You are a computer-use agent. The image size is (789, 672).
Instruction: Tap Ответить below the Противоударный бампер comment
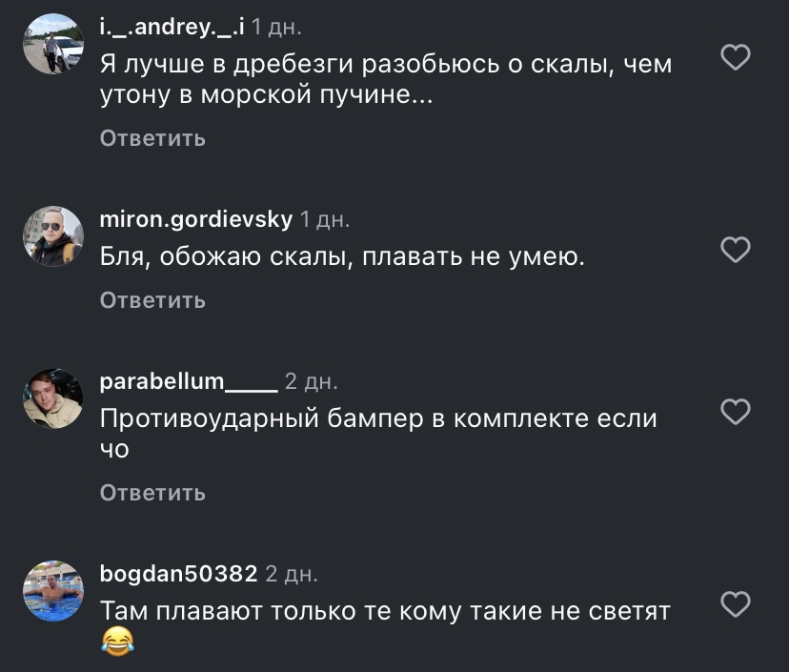153,492
